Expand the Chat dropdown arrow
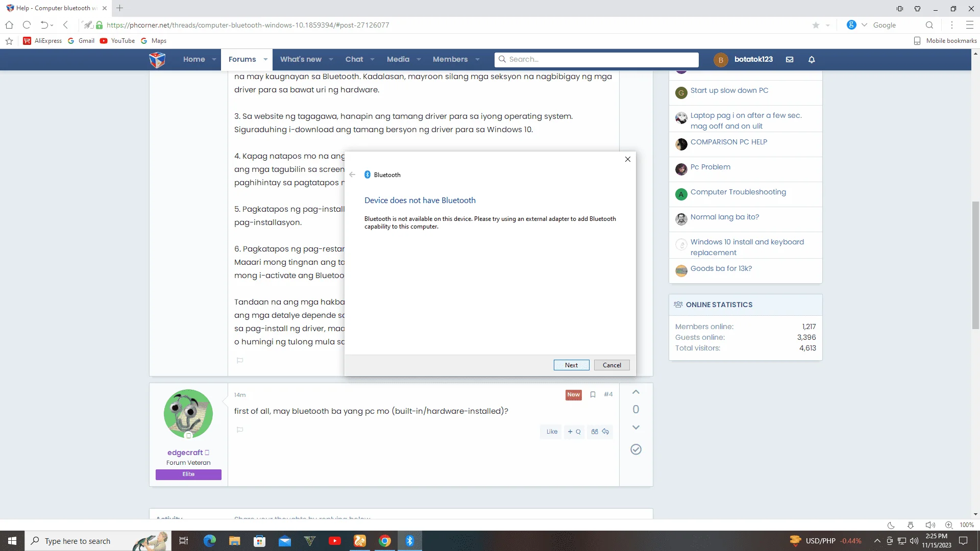The height and width of the screenshot is (551, 980). (372, 60)
